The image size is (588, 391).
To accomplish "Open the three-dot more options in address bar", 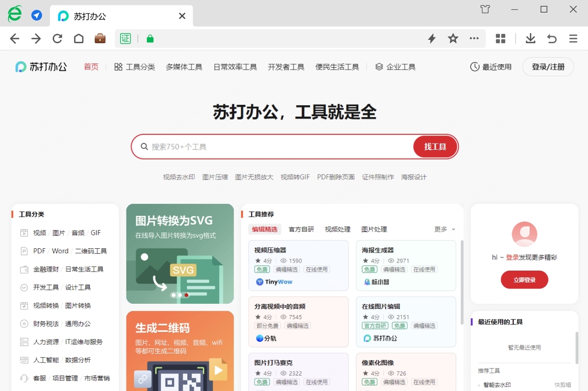I will (474, 38).
